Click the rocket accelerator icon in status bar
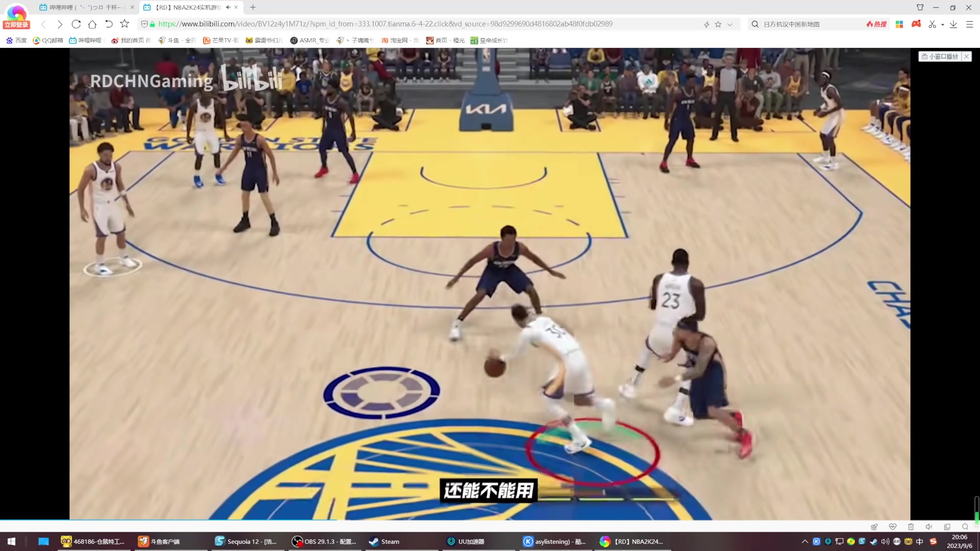Image resolution: width=980 pixels, height=551 pixels. pyautogui.click(x=874, y=527)
